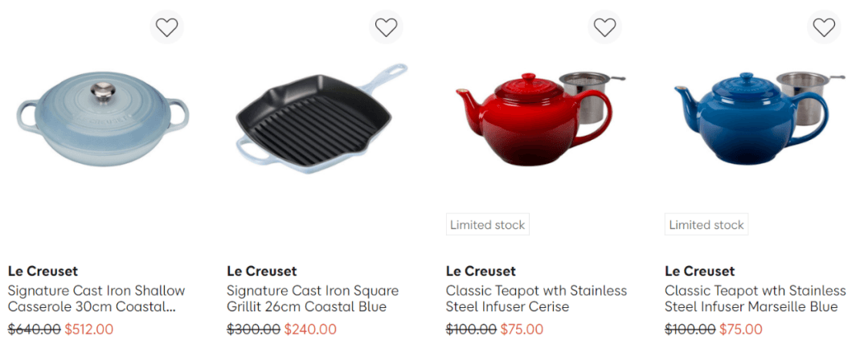The width and height of the screenshot is (868, 345).
Task: Open the Coastal Blue casserole product image
Action: (x=103, y=123)
